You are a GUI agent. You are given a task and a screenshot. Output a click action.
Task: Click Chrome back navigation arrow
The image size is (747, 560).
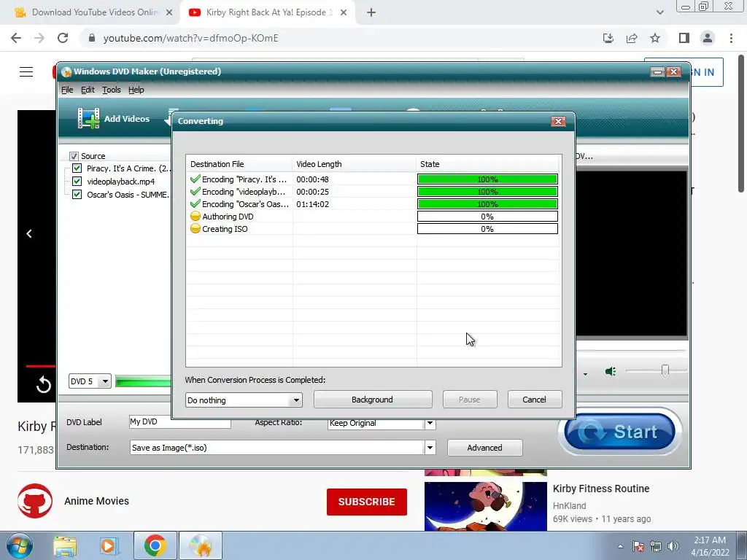(x=16, y=38)
